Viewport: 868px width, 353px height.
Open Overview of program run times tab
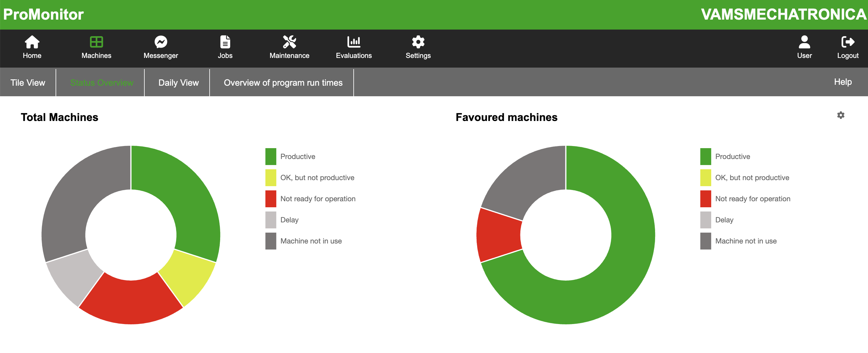click(x=283, y=82)
